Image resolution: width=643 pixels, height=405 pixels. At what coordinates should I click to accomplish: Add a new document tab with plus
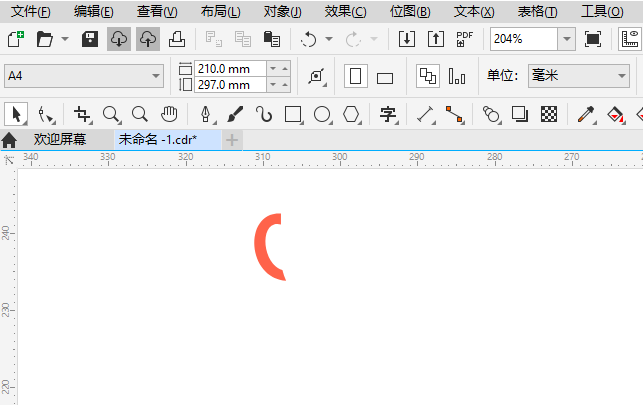[232, 140]
